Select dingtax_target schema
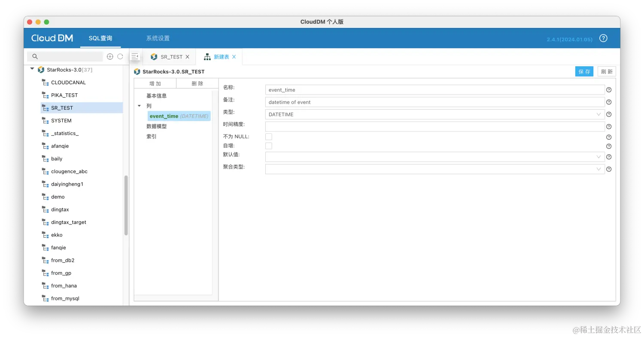 click(x=69, y=222)
